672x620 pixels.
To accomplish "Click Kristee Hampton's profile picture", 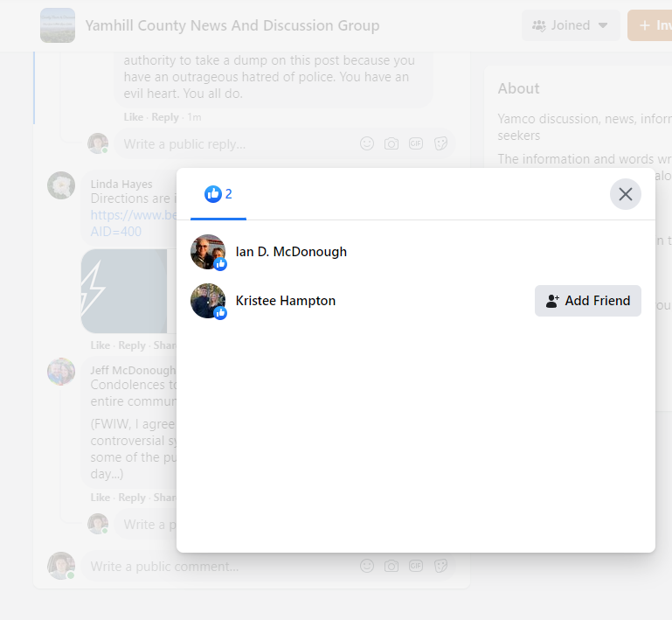I will click(x=208, y=301).
